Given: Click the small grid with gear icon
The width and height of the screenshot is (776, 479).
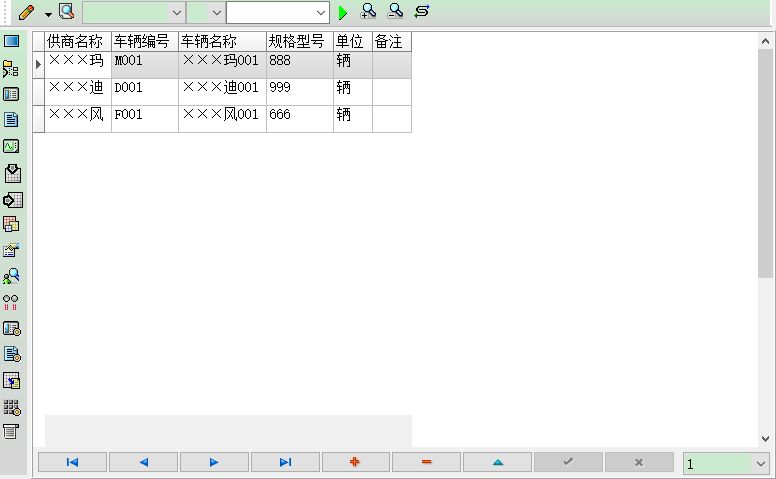Looking at the screenshot, I should pos(12,408).
